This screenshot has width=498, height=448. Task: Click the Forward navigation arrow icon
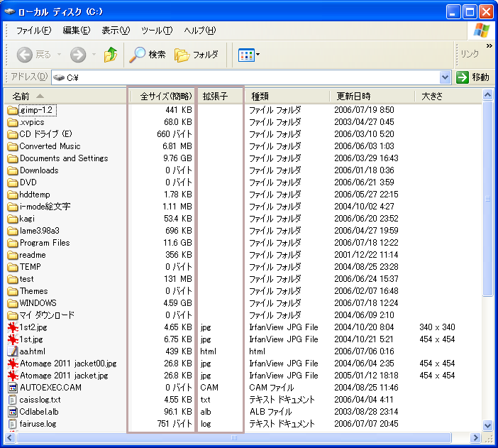click(x=78, y=55)
